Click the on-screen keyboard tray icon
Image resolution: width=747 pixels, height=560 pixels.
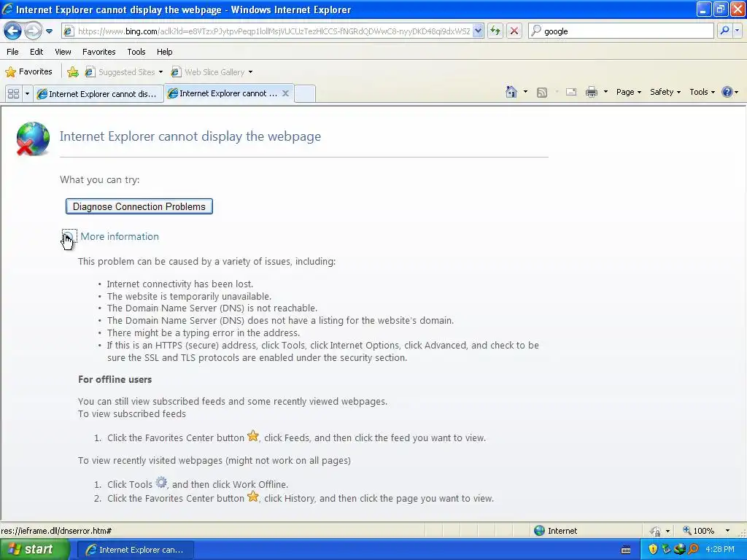pos(626,550)
